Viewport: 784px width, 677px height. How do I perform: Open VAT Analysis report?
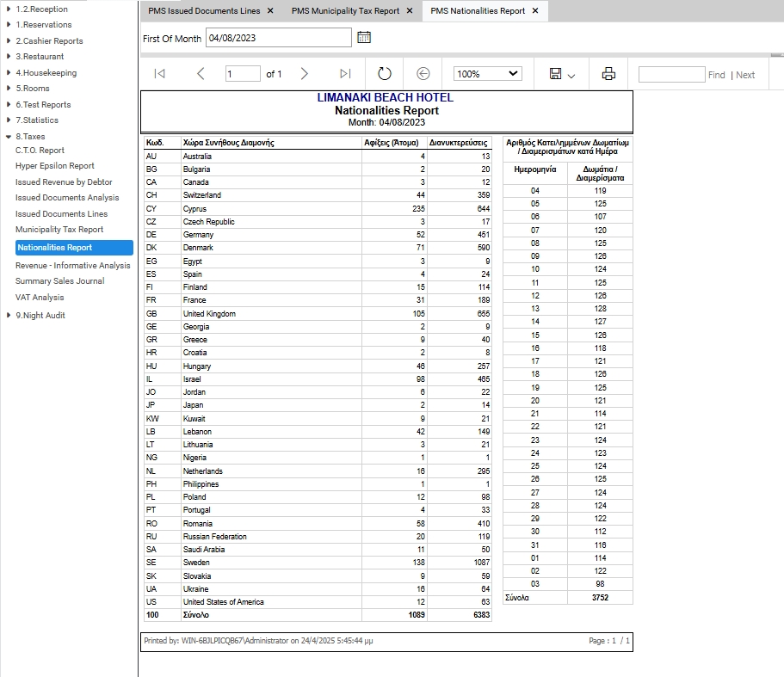tap(40, 298)
